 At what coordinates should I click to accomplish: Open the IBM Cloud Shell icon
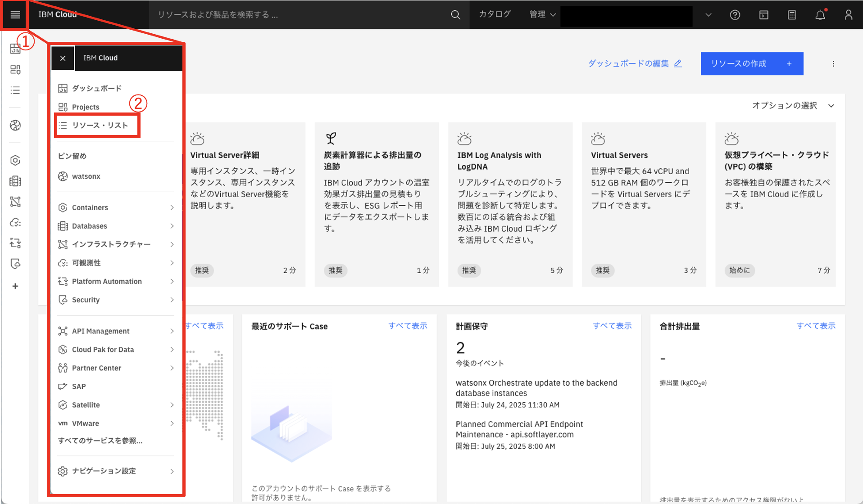pos(763,15)
